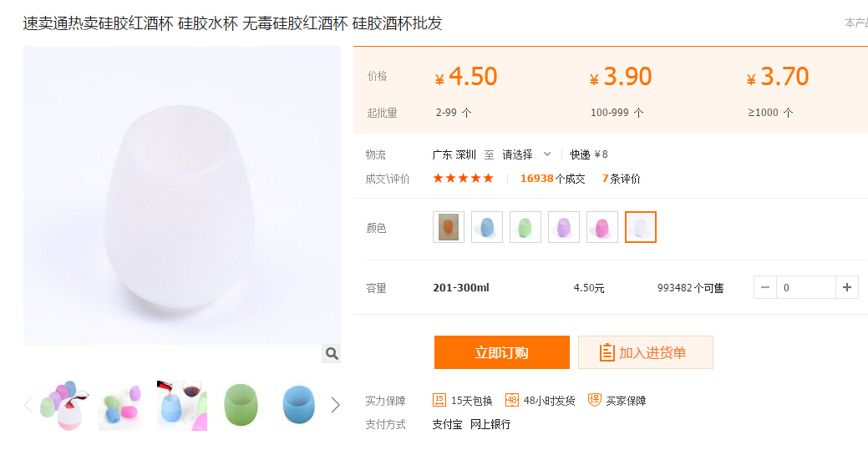Select the green cup thumbnail image
This screenshot has width=868, height=455.
tap(241, 406)
